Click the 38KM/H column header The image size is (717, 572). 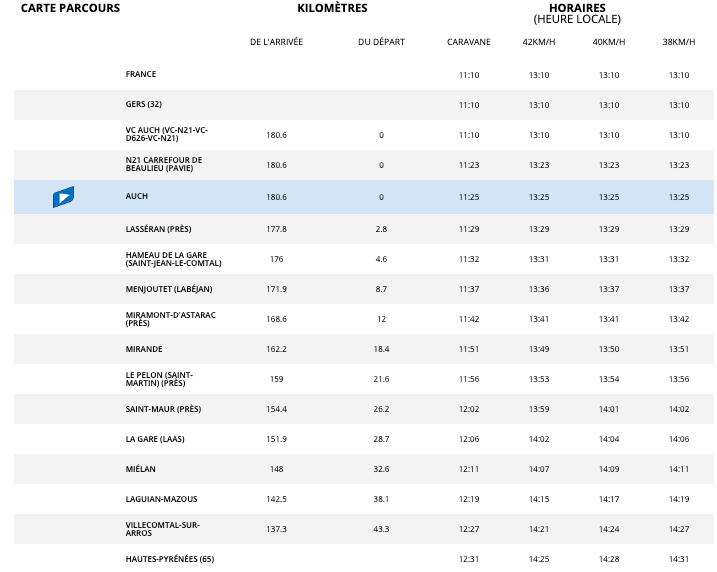click(679, 42)
